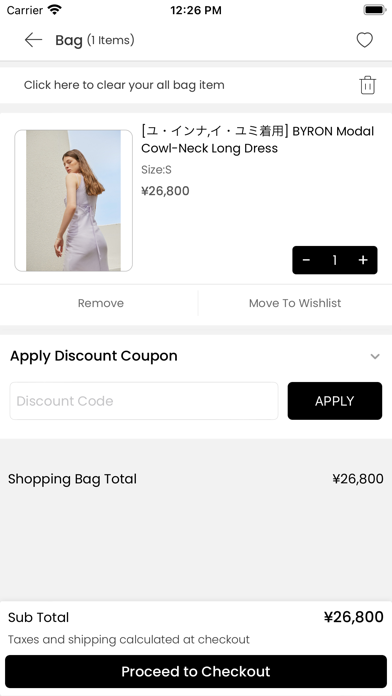Tap the Apply Discount Coupon header
Screen dimensions: 392x696
[x=94, y=356]
